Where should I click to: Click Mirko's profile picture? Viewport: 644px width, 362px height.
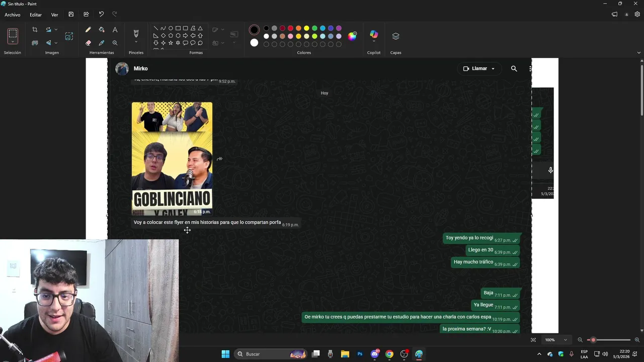[x=122, y=68]
